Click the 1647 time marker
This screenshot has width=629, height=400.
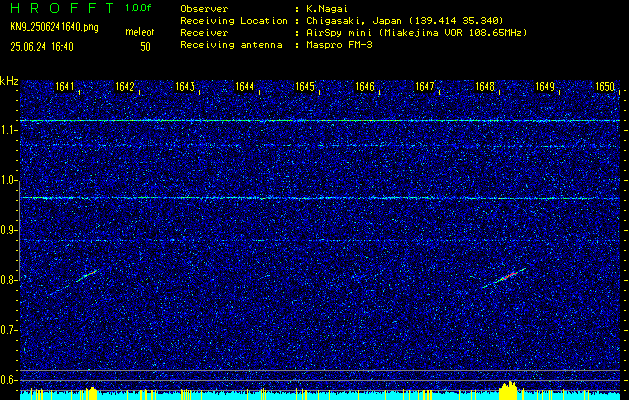coord(425,87)
